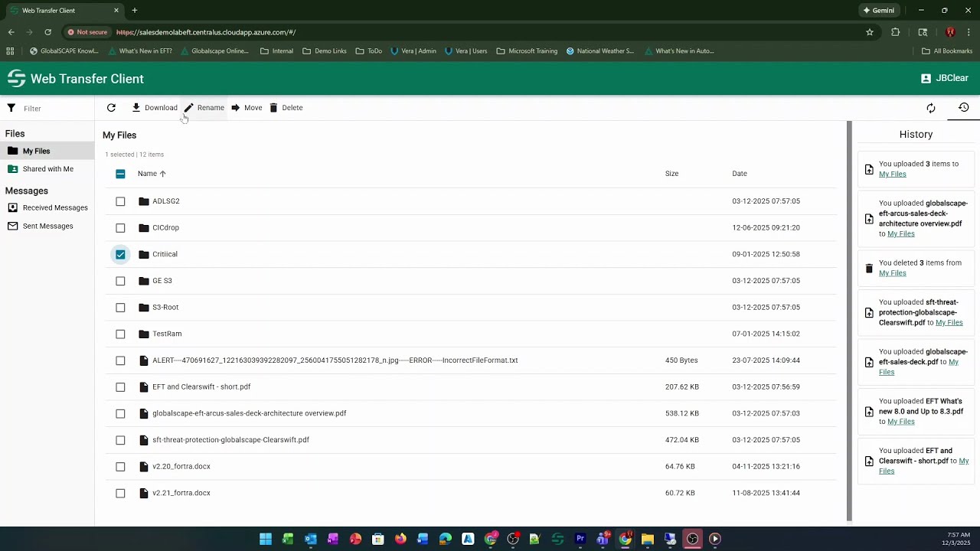Rename the selected folder
Screen dimensions: 980x551
click(x=204, y=108)
